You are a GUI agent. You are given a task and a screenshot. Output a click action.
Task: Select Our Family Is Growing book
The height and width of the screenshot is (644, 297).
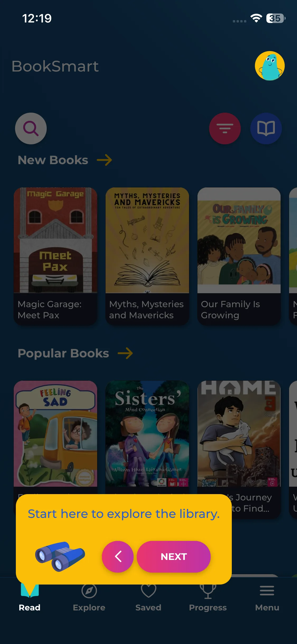coord(239,240)
